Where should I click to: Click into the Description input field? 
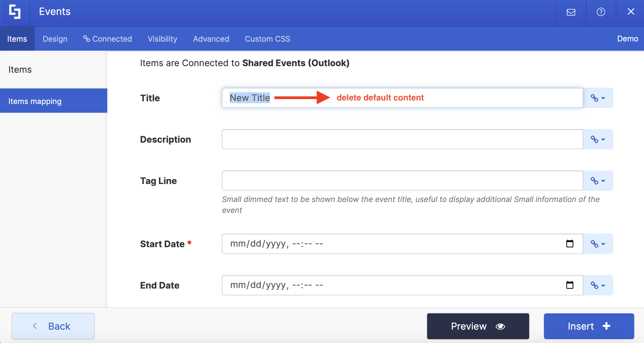pos(402,139)
